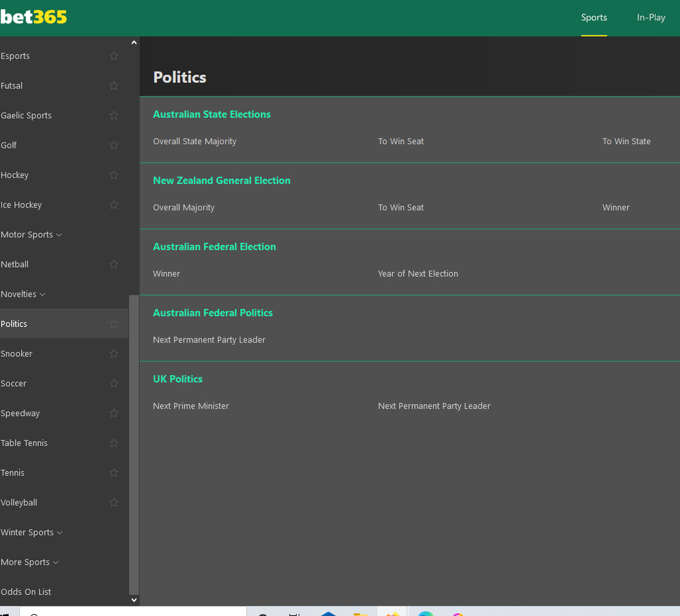680x616 pixels.
Task: Expand the Motor Sports submenu
Action: pos(31,235)
